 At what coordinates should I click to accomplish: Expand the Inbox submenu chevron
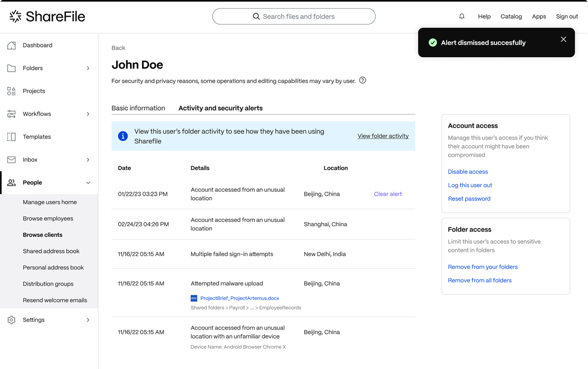[88, 160]
